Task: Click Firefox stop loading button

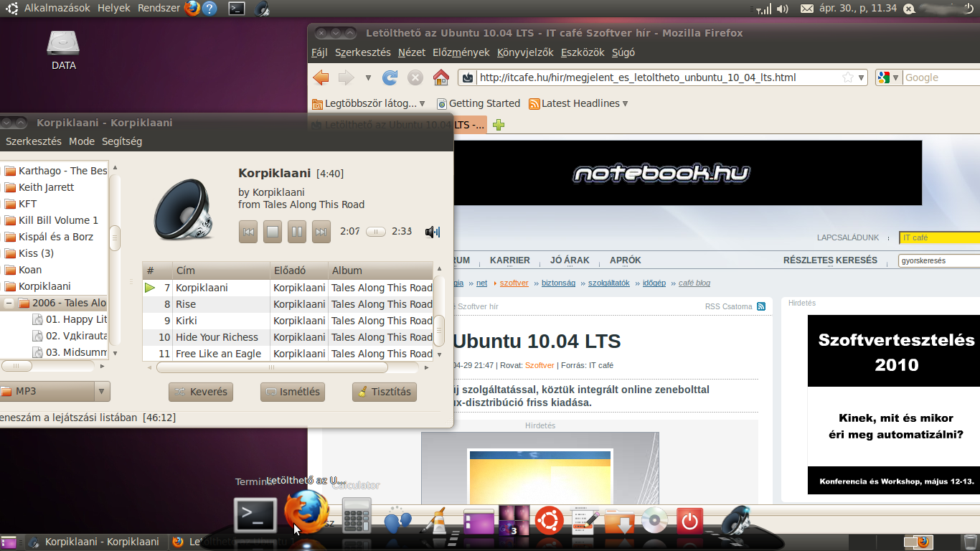Action: pos(415,77)
